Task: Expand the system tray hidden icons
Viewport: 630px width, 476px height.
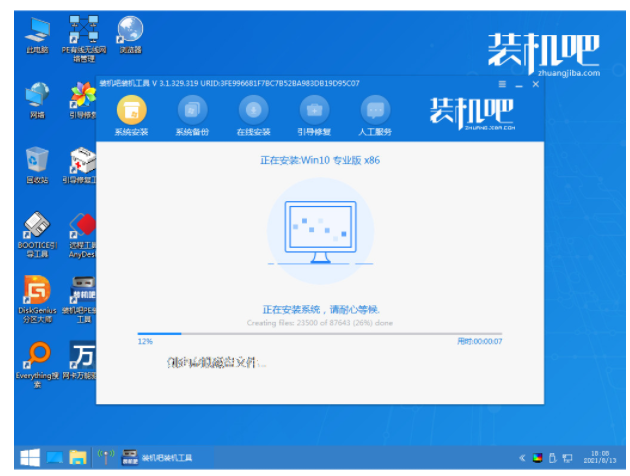Action: pyautogui.click(x=521, y=458)
